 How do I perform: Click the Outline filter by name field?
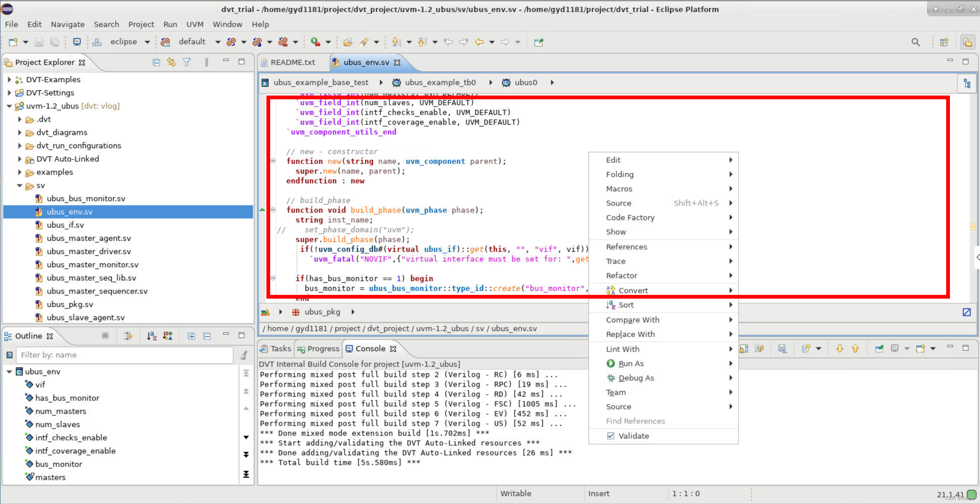[x=124, y=355]
